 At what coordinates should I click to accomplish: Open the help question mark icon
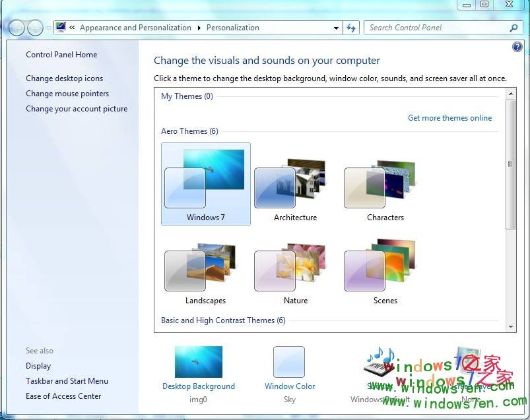[517, 47]
